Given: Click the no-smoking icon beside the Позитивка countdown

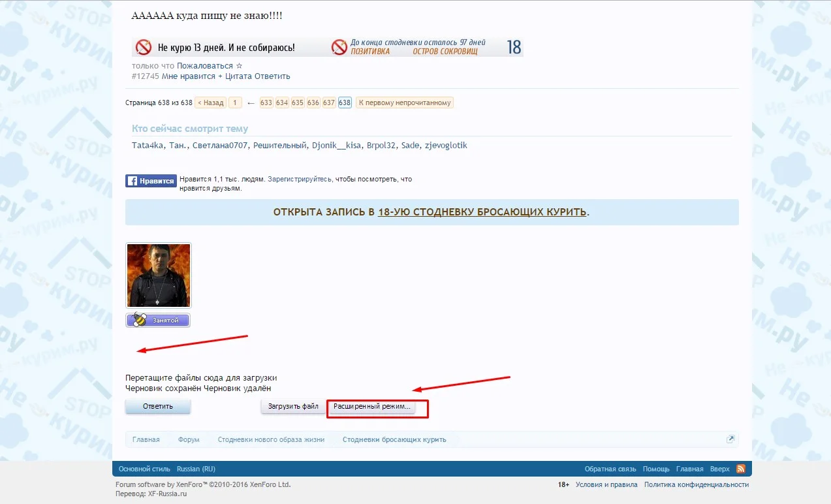Looking at the screenshot, I should tap(339, 46).
